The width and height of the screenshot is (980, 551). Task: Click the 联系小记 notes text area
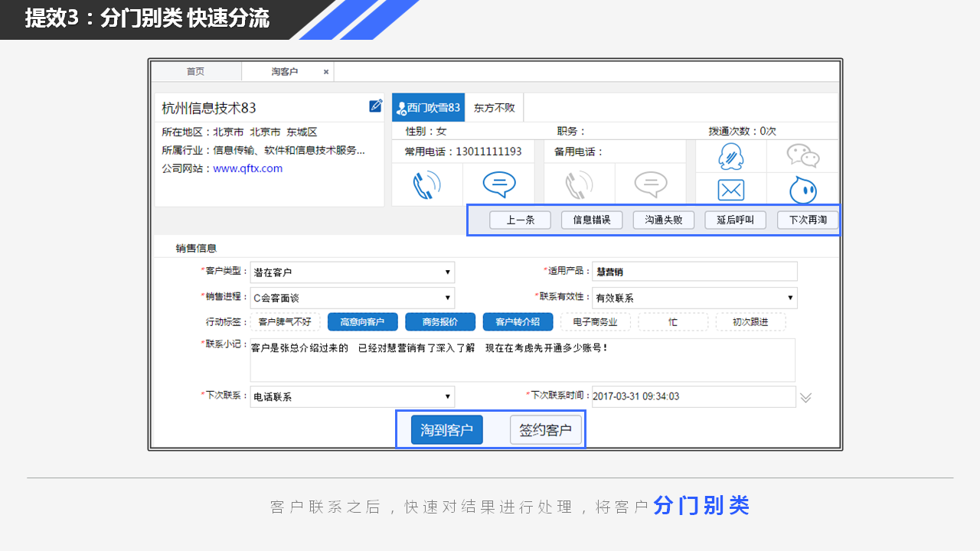click(522, 360)
